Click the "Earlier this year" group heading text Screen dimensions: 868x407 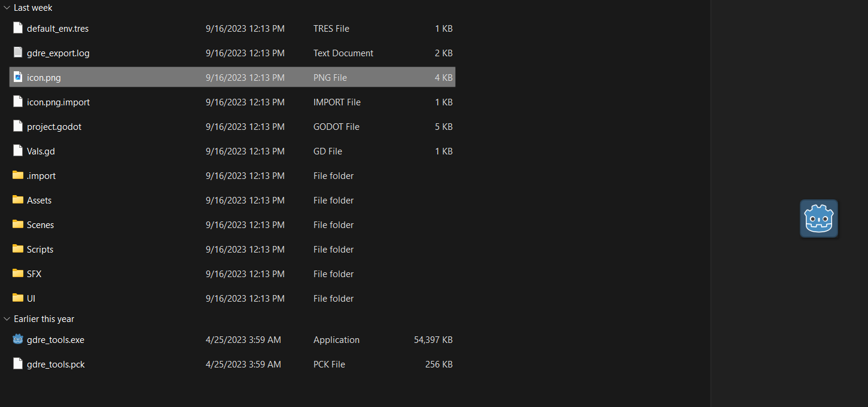click(44, 319)
